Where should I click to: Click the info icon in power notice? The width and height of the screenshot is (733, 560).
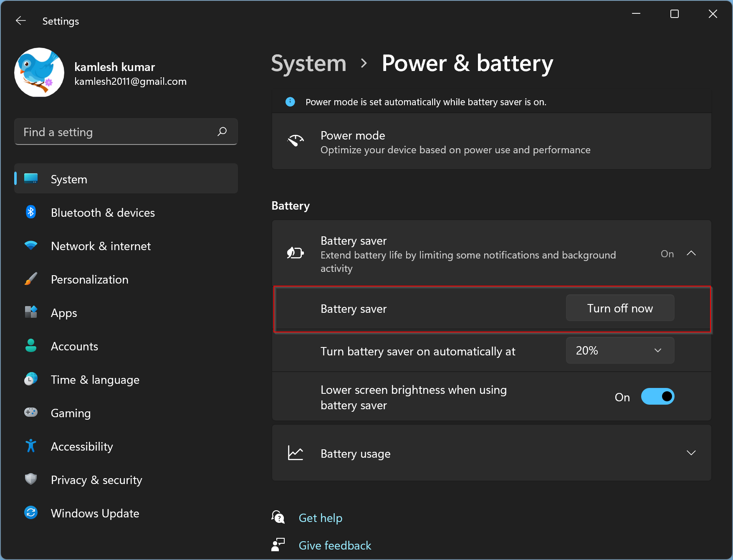(x=290, y=102)
